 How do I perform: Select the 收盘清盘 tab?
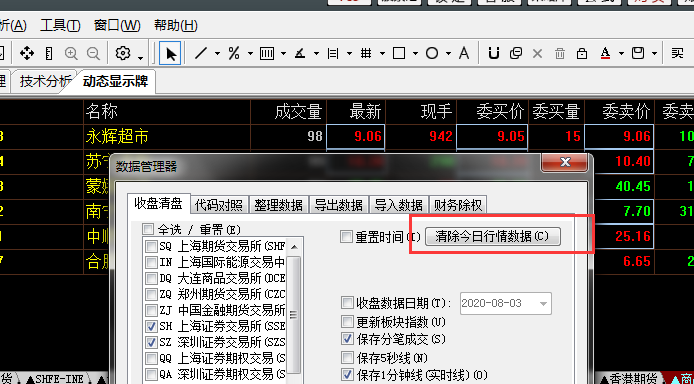158,204
